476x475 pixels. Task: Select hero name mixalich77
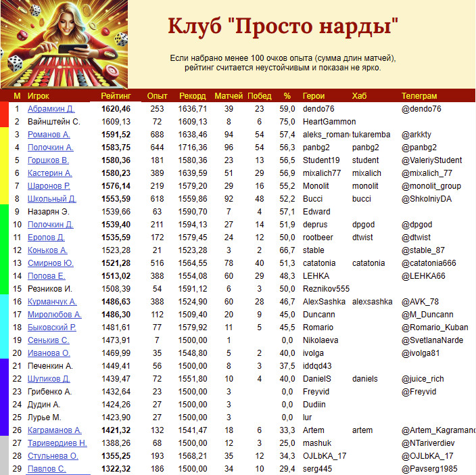pos(322,173)
